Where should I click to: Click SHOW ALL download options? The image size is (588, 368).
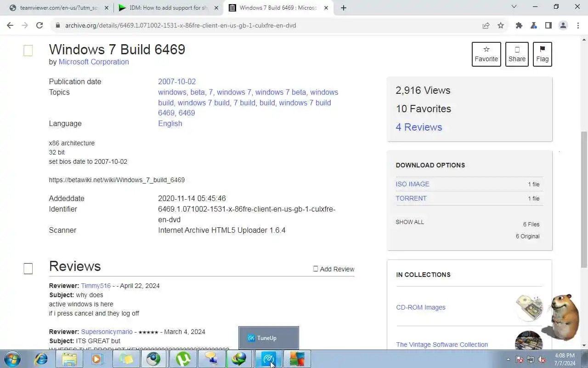tap(410, 222)
